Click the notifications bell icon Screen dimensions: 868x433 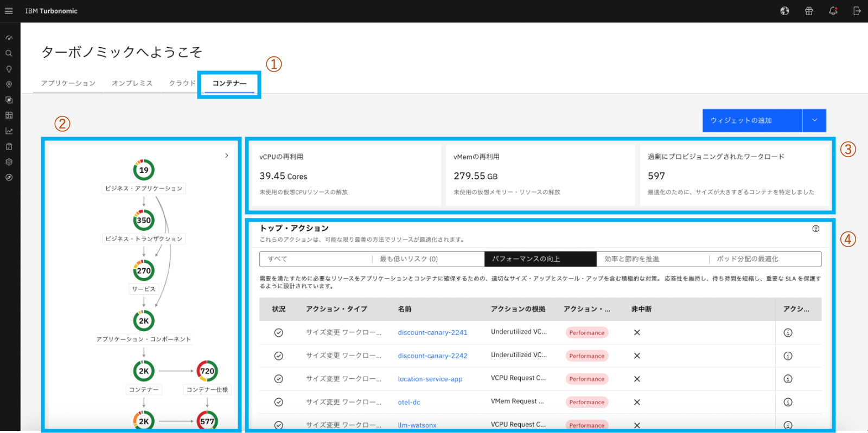[833, 11]
